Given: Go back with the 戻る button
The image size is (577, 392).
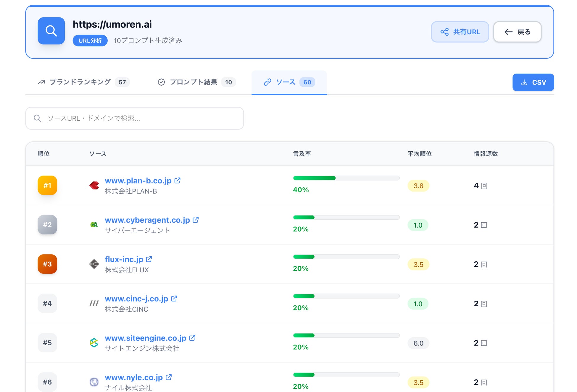Looking at the screenshot, I should (x=517, y=32).
